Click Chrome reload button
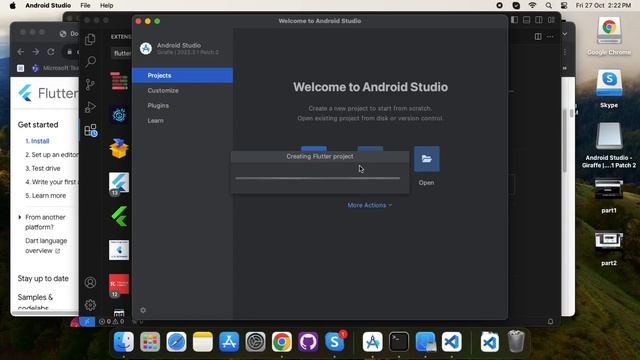The width and height of the screenshot is (640, 360). point(51,52)
